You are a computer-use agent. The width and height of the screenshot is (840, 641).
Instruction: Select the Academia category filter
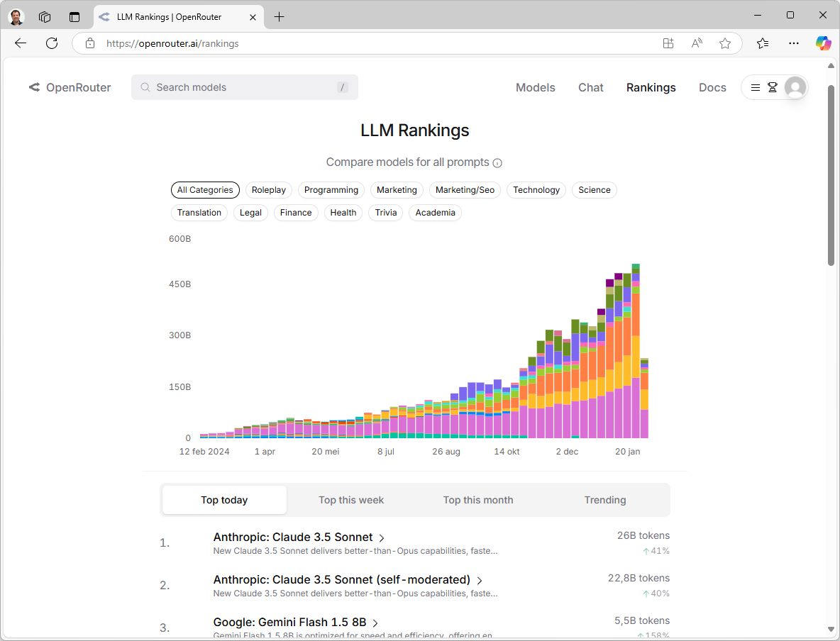435,213
